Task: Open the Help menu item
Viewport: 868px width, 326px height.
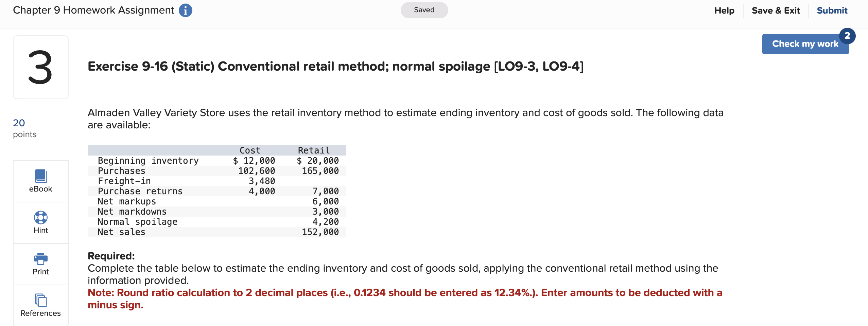Action: (725, 11)
